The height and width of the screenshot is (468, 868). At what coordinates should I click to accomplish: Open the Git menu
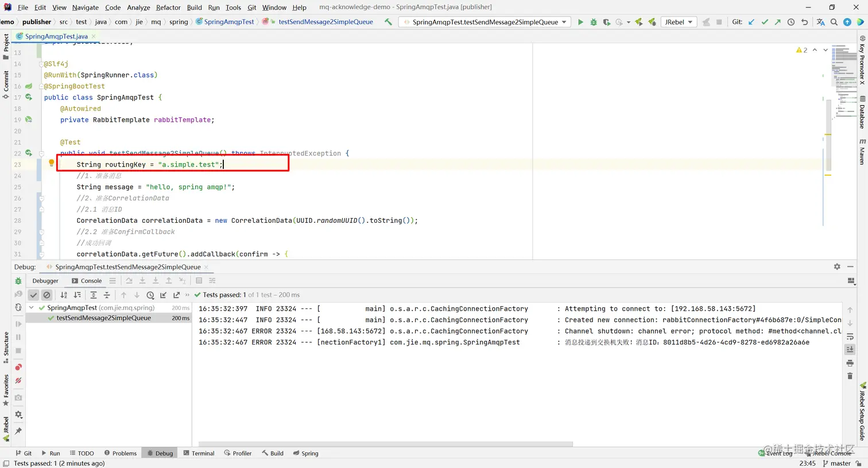(252, 7)
